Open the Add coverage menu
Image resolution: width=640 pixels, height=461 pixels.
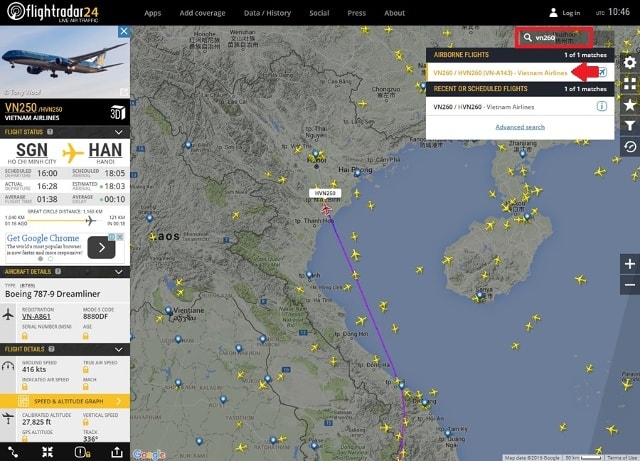click(x=202, y=13)
